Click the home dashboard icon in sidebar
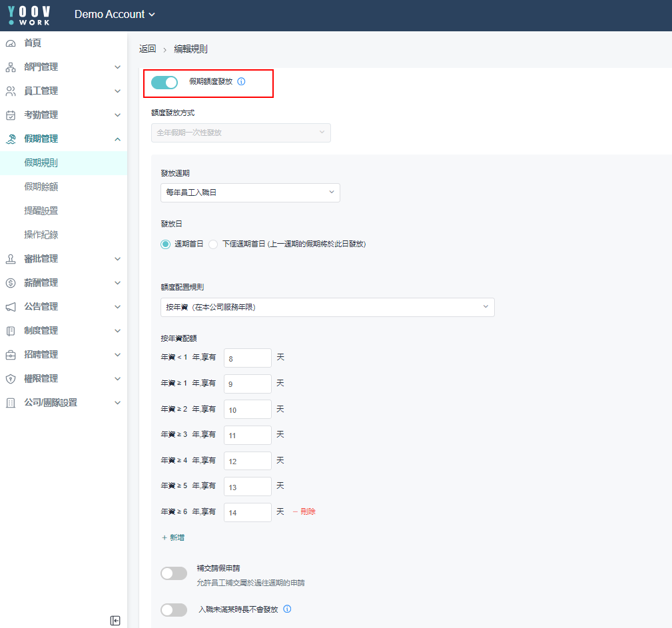The image size is (672, 628). 11,43
